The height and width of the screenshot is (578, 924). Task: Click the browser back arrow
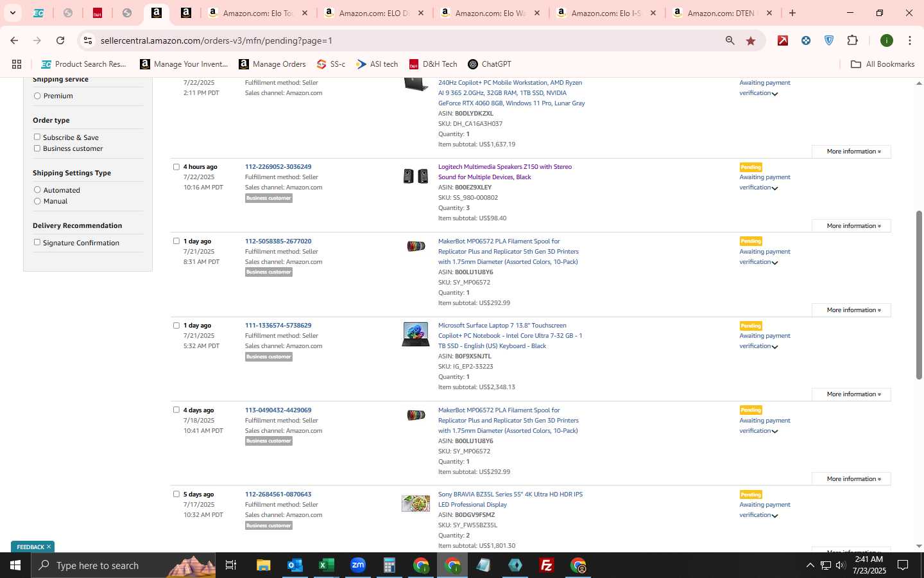coord(14,40)
